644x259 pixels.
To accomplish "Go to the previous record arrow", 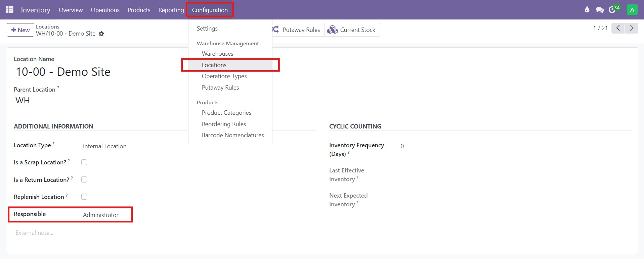I will [x=618, y=28].
